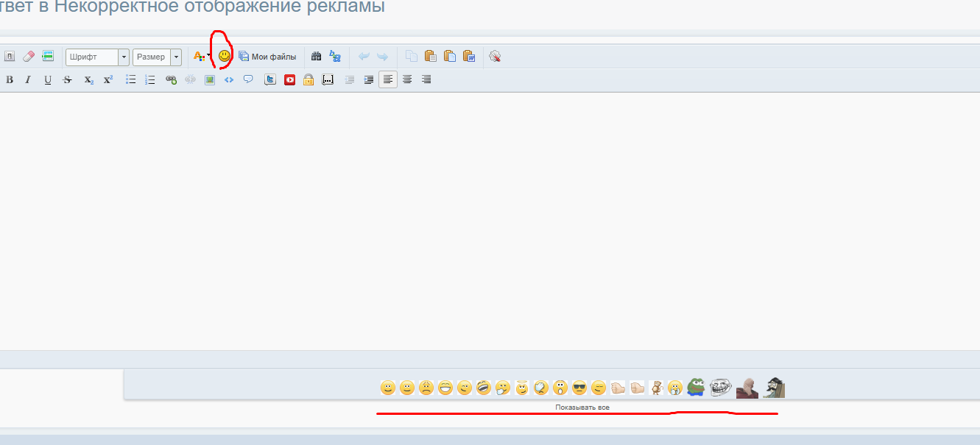This screenshot has height=445, width=980.
Task: Click paste as plain text icon
Action: point(450,57)
